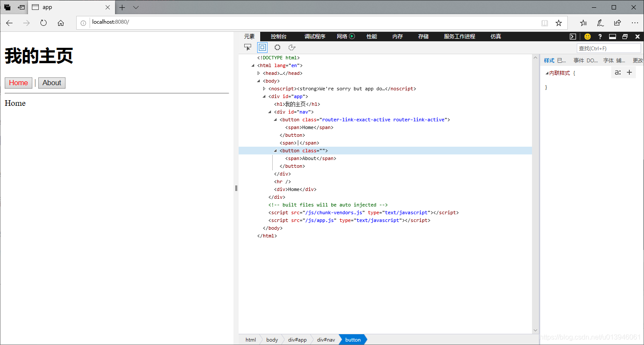Select the 更改 changes sub-tab
644x345 pixels.
(x=638, y=61)
